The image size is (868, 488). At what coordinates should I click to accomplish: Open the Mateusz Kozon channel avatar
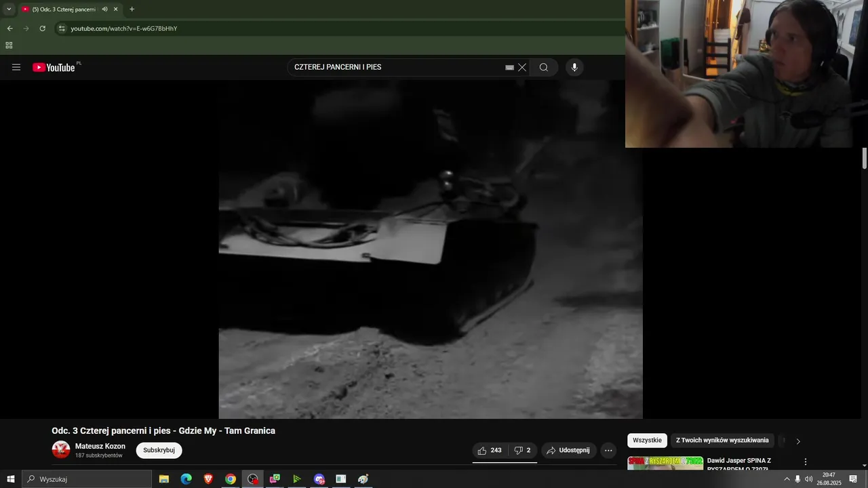pyautogui.click(x=61, y=449)
